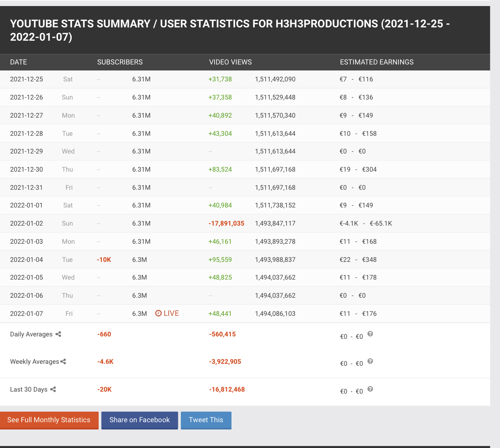Click total views 1,511,492,090
This screenshot has width=500, height=448.
[x=275, y=79]
